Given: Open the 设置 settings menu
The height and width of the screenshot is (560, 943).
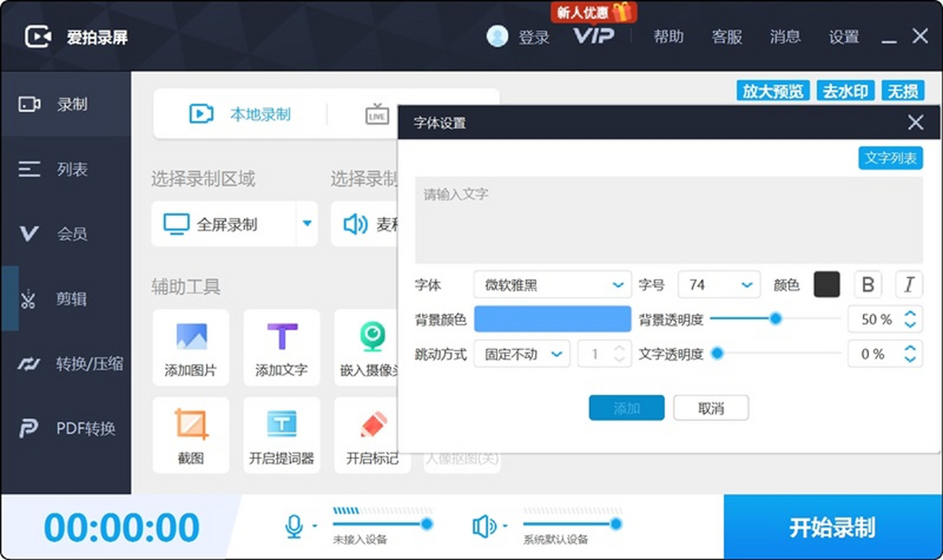Looking at the screenshot, I should tap(843, 36).
